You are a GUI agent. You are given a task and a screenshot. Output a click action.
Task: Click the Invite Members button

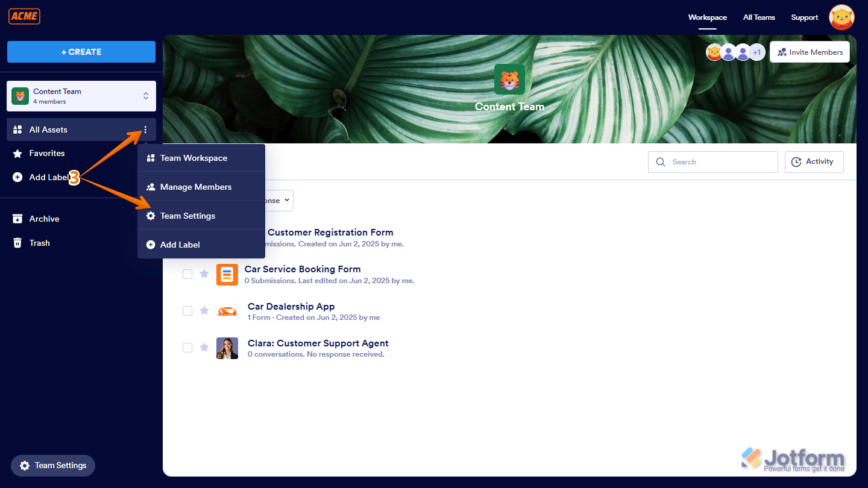[x=810, y=52]
